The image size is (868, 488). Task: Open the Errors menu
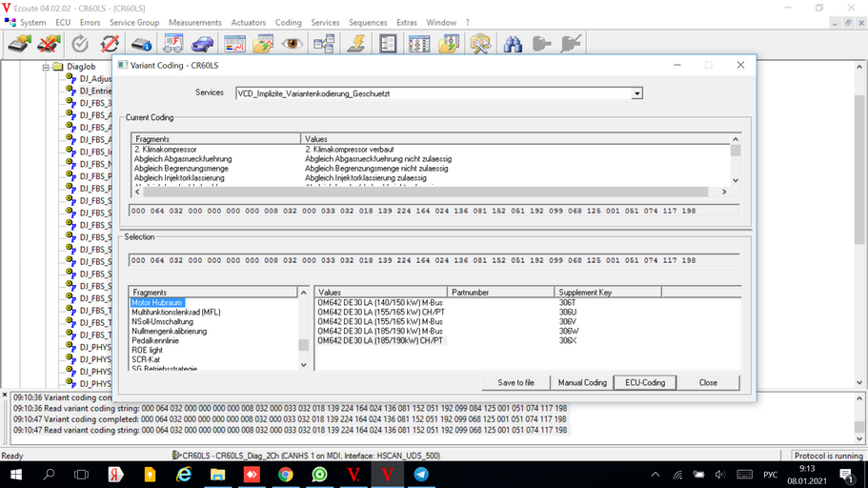pos(90,23)
